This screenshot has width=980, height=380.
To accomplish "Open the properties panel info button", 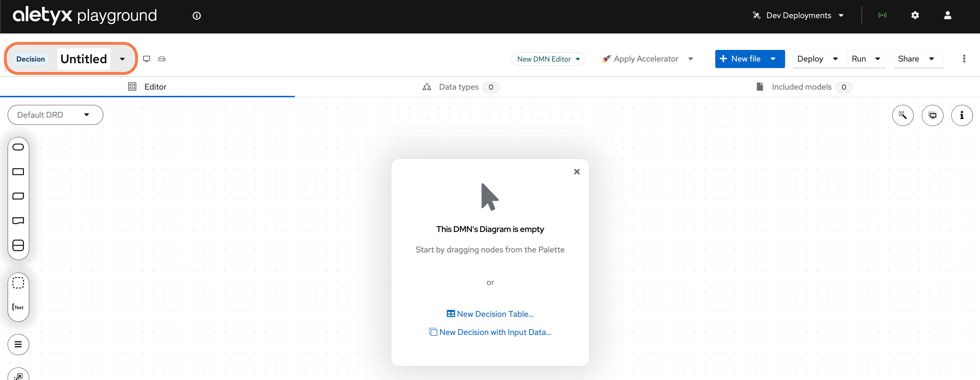I will click(961, 115).
